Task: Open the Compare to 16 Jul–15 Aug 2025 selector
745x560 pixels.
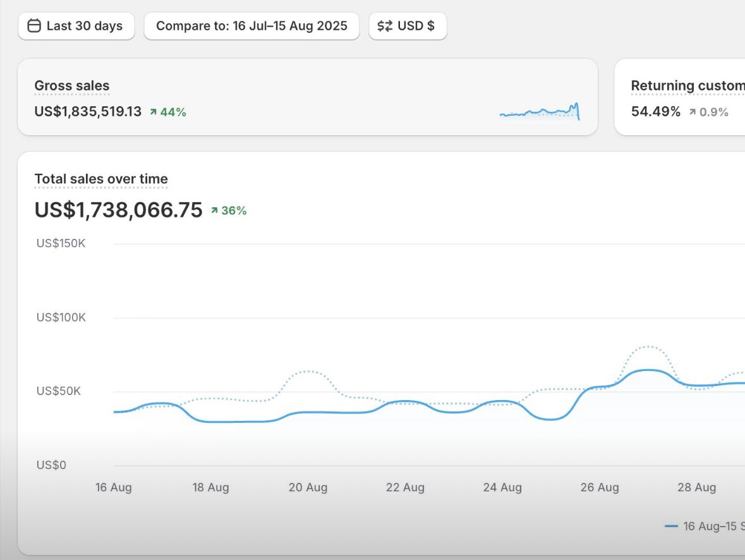Action: [x=251, y=26]
